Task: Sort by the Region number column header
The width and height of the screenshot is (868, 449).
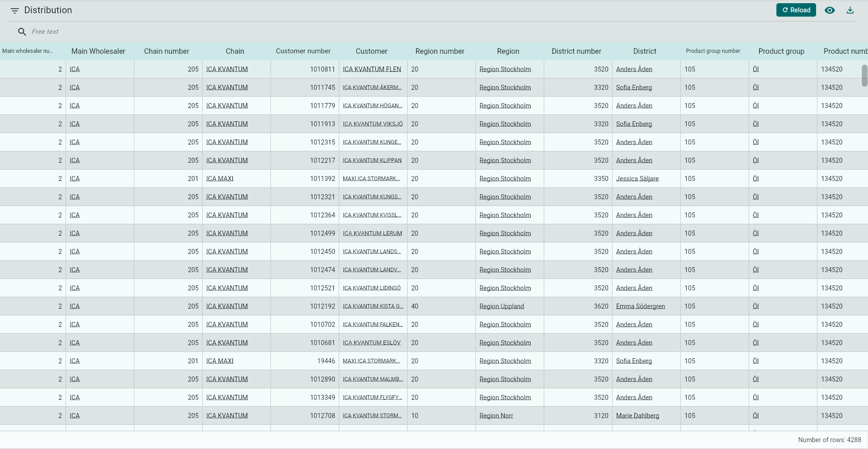Action: pos(440,51)
